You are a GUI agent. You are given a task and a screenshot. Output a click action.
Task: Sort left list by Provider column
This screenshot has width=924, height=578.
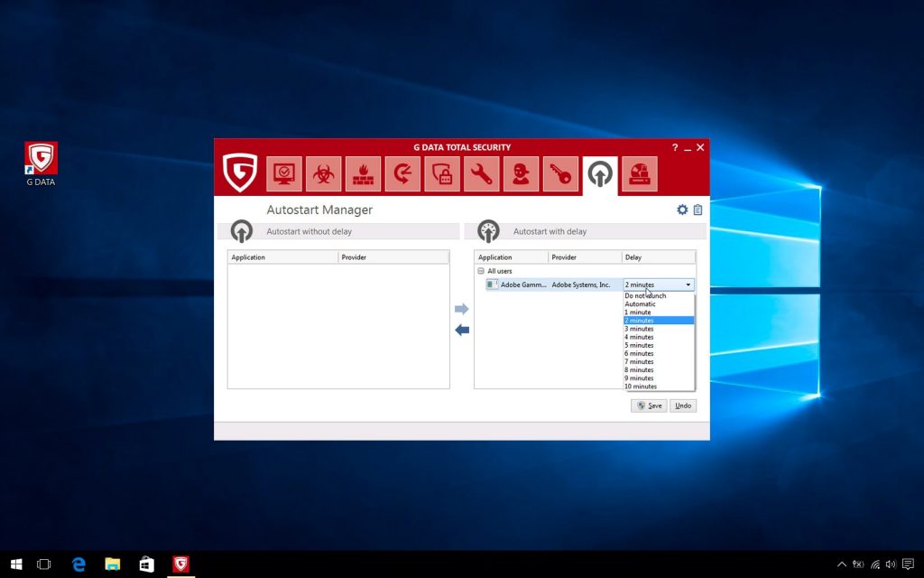(x=393, y=257)
